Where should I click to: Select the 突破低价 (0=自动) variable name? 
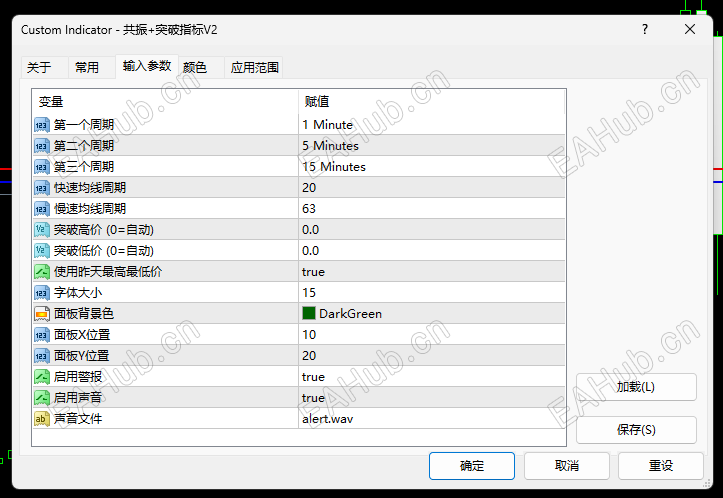(104, 251)
